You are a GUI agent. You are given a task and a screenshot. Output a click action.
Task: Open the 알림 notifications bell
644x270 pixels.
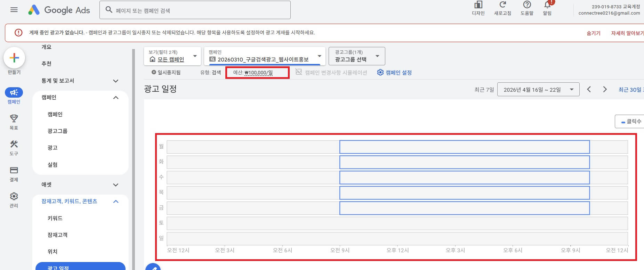pyautogui.click(x=548, y=5)
